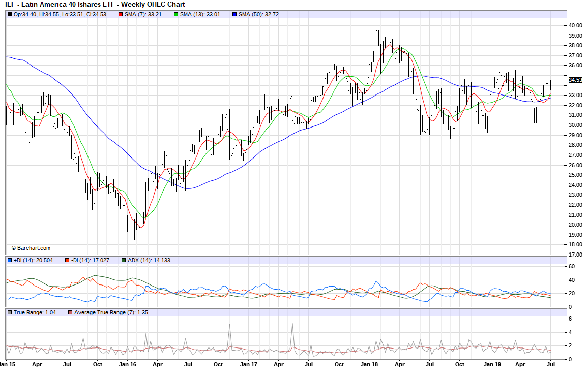Screen dimensions: 588x380
Task: Click the Jan 16 date axis label
Action: click(128, 364)
